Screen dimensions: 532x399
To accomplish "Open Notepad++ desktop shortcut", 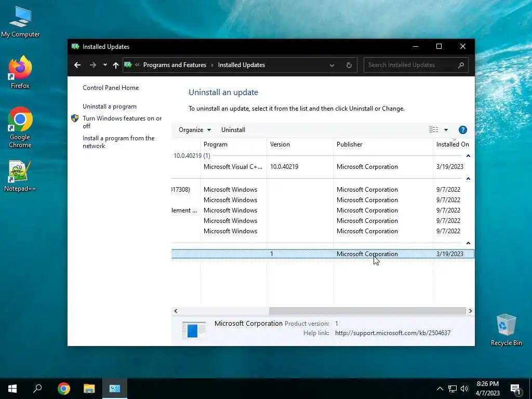I will click(x=20, y=176).
